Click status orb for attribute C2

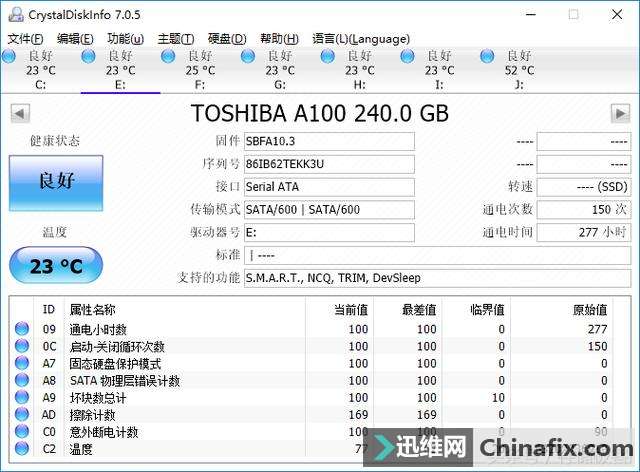click(22, 449)
